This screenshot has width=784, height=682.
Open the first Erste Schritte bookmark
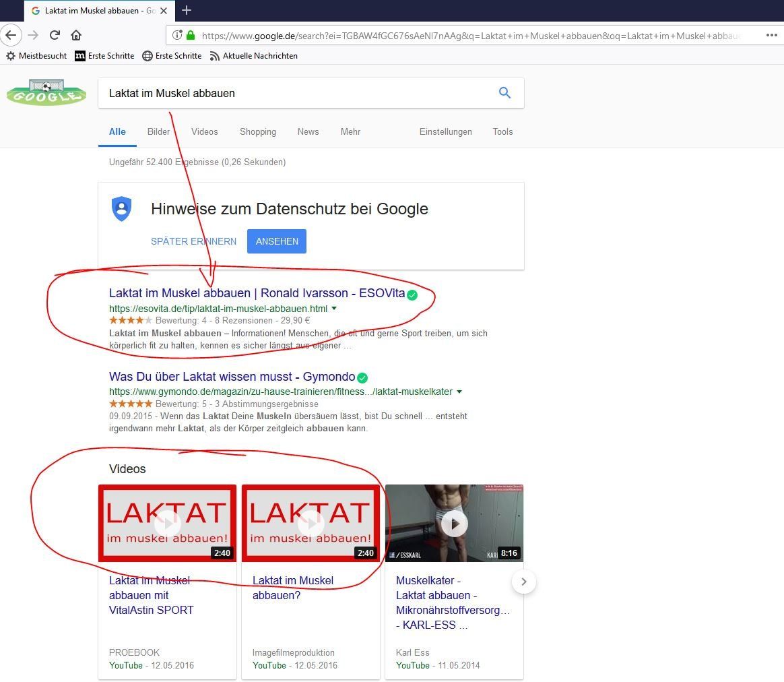pos(104,56)
